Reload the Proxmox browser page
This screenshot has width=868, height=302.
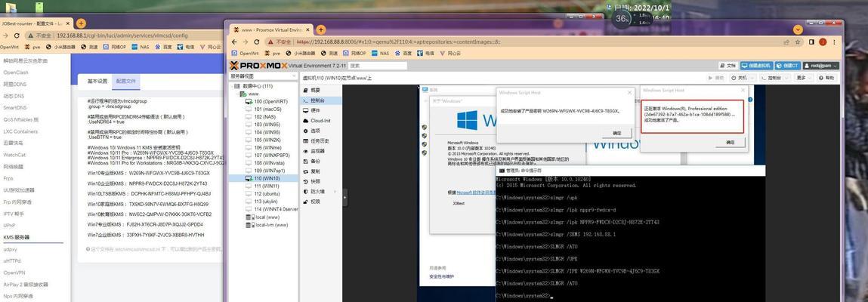[x=257, y=42]
